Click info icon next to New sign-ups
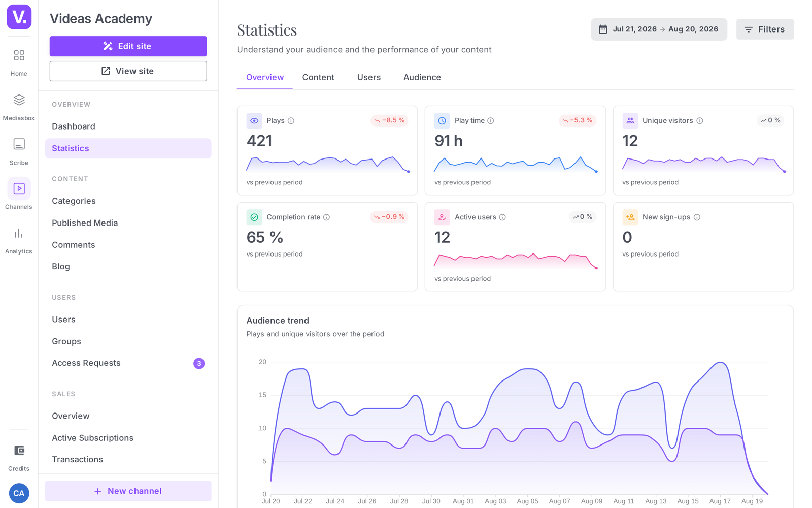Viewport: 812px width, 508px height. pyautogui.click(x=697, y=217)
